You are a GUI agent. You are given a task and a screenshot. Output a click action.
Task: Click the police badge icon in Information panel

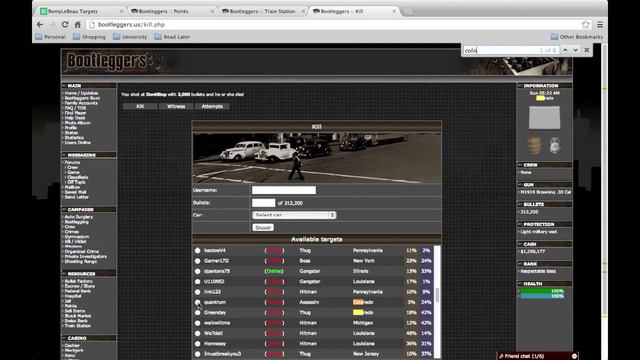[x=554, y=145]
